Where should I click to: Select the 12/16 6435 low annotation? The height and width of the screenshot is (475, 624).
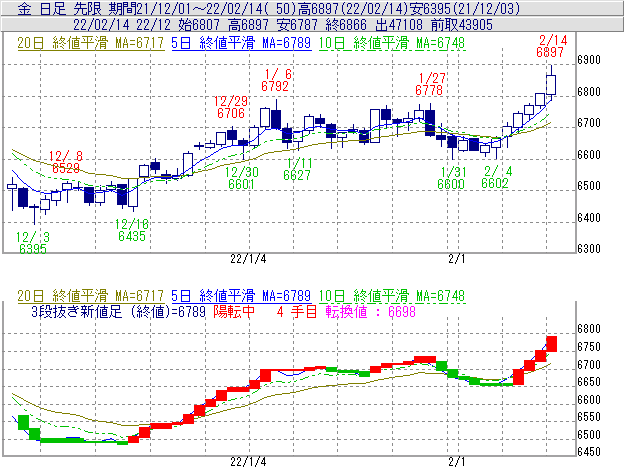pos(132,230)
